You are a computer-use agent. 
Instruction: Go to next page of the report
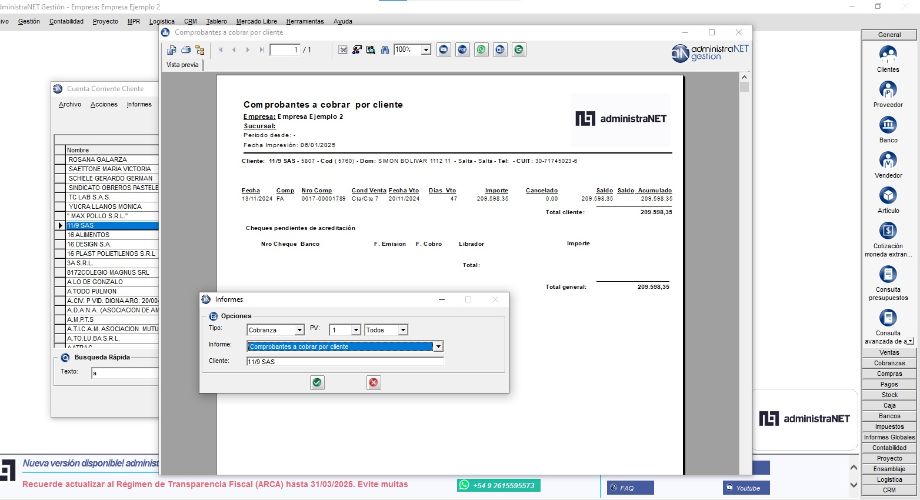(248, 50)
